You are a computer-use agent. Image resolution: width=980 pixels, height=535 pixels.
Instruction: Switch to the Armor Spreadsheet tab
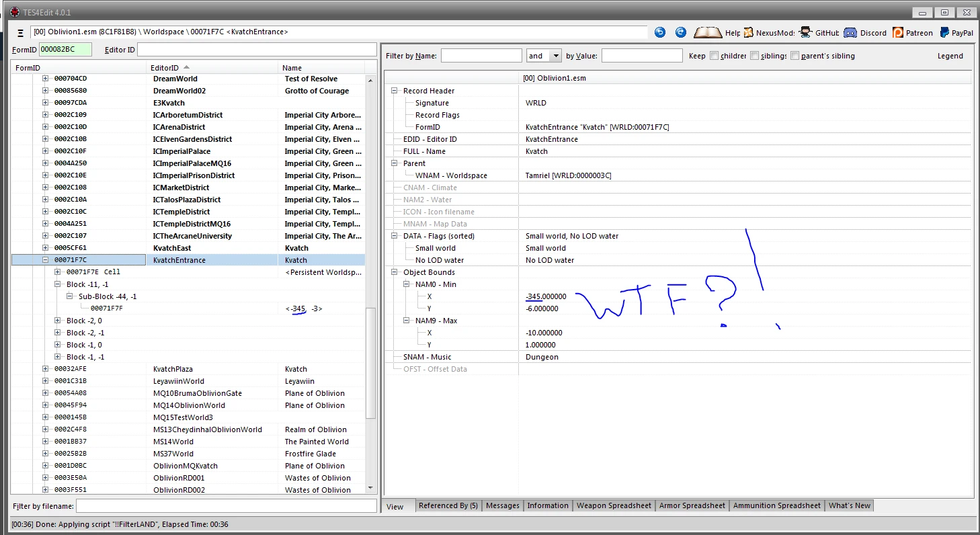click(692, 505)
